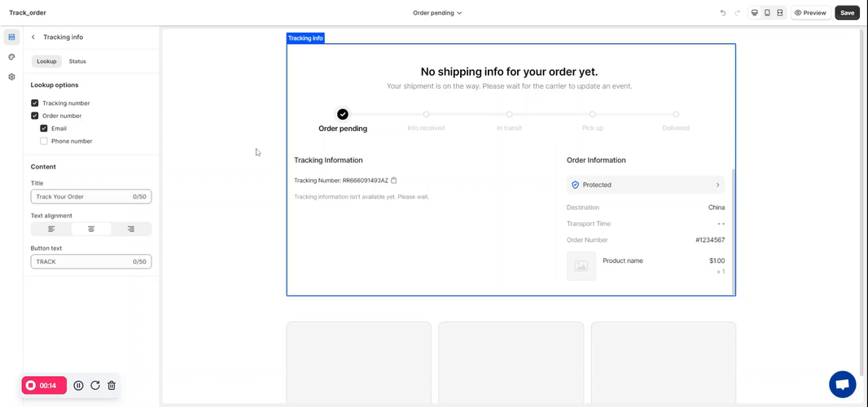Open the theme palette sidebar icon
The width and height of the screenshot is (868, 407).
11,57
